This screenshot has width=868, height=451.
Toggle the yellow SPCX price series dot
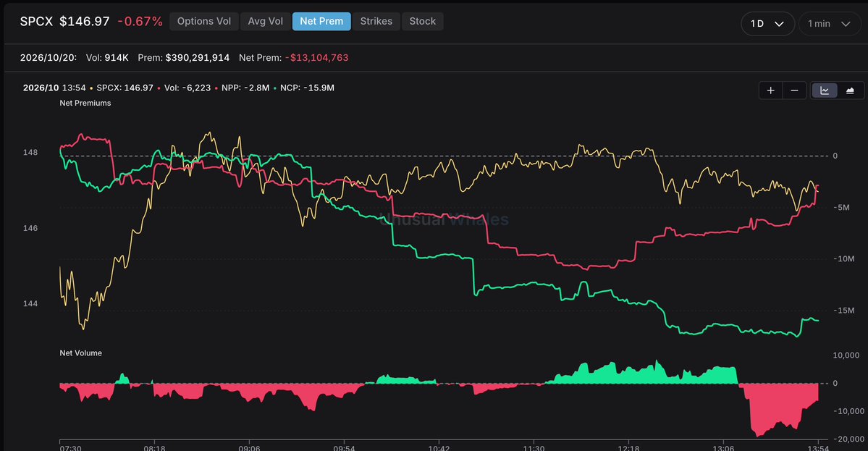[91, 88]
